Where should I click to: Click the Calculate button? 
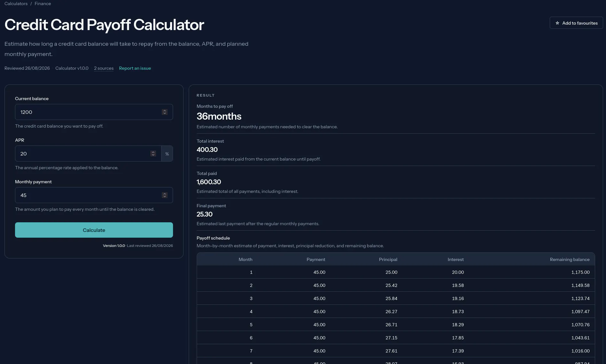click(x=94, y=230)
